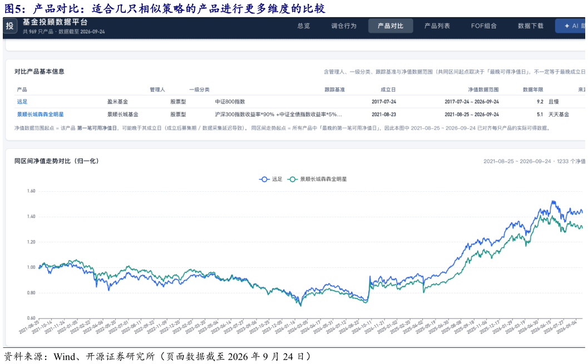Click the 景顺长城基金 manager cell
588x364 pixels.
[122, 114]
